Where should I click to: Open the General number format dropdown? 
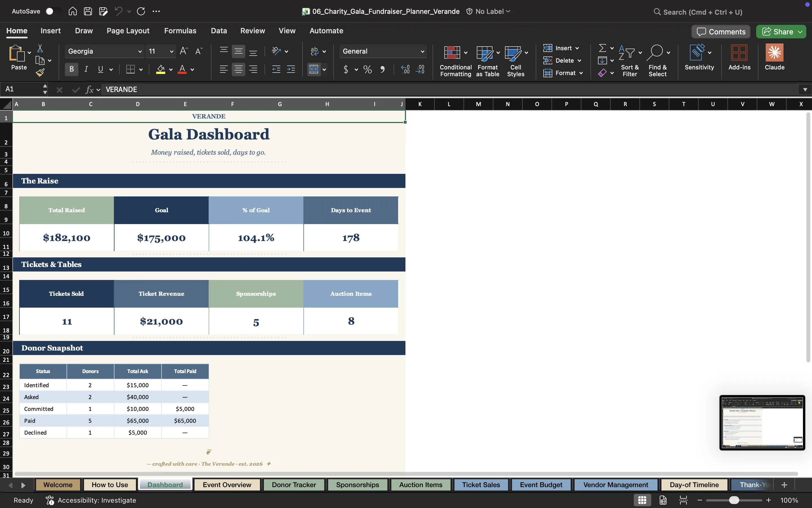[x=422, y=51]
